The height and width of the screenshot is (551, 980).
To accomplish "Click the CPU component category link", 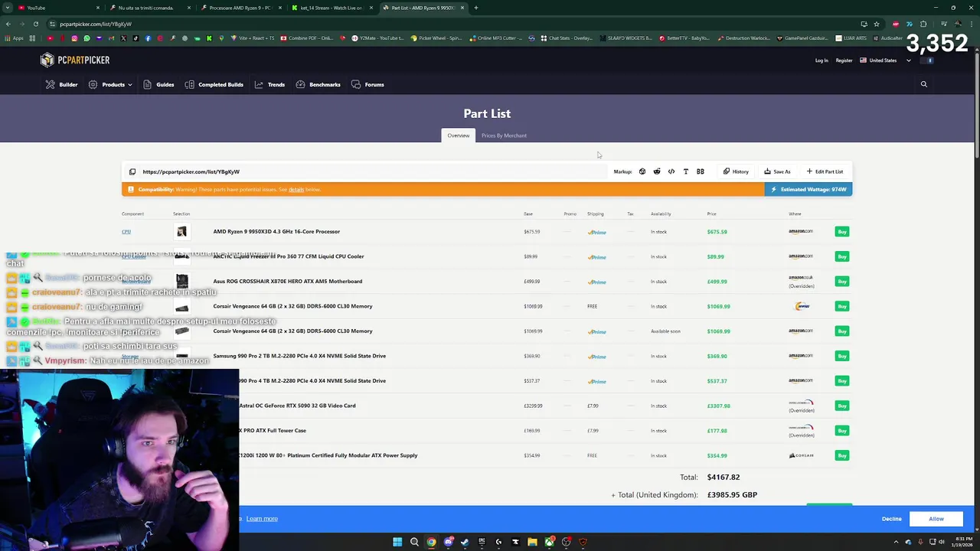I will (126, 231).
